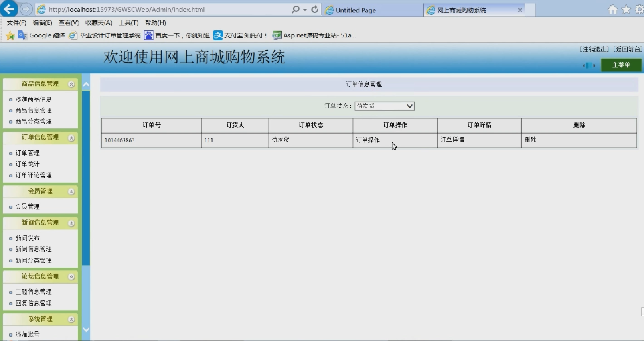Click the add-to-favorites star icon in bookmarks bar
Viewport: 644px width, 341px height.
coord(10,35)
